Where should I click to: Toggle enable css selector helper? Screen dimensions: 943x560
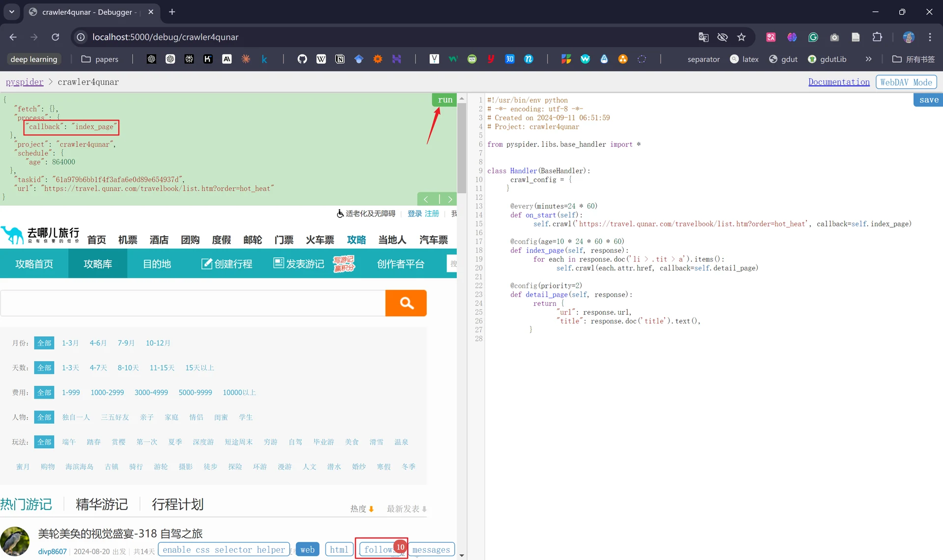pos(223,550)
